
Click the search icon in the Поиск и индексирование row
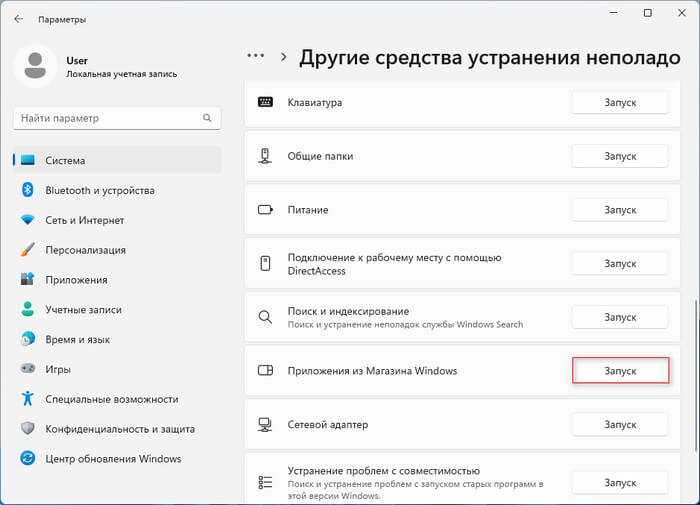coord(265,317)
